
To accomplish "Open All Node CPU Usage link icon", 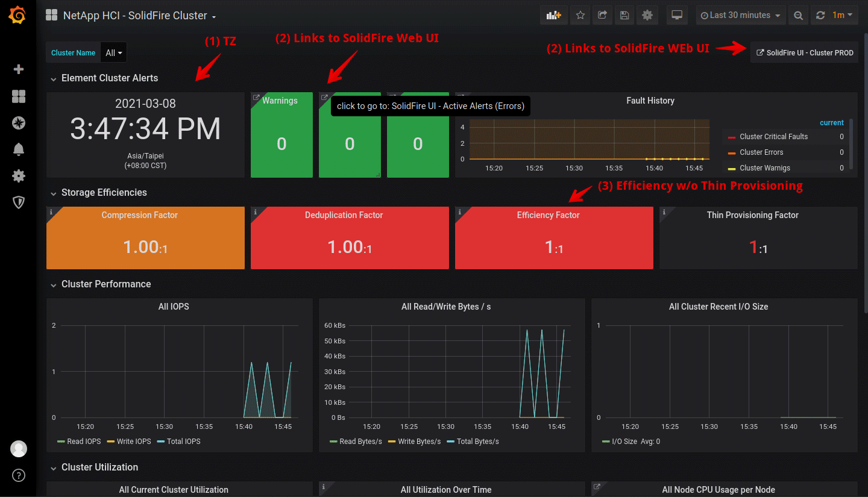I will pos(597,487).
